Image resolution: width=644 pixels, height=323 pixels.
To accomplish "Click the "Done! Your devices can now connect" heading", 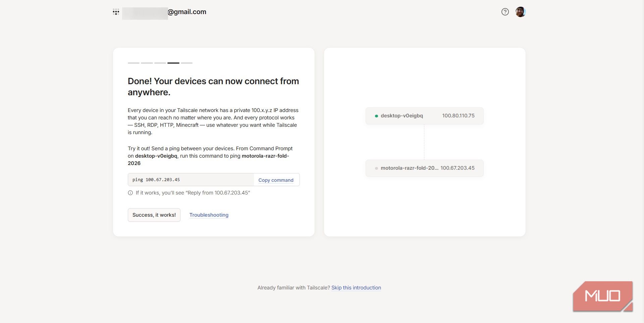I will pos(213,87).
